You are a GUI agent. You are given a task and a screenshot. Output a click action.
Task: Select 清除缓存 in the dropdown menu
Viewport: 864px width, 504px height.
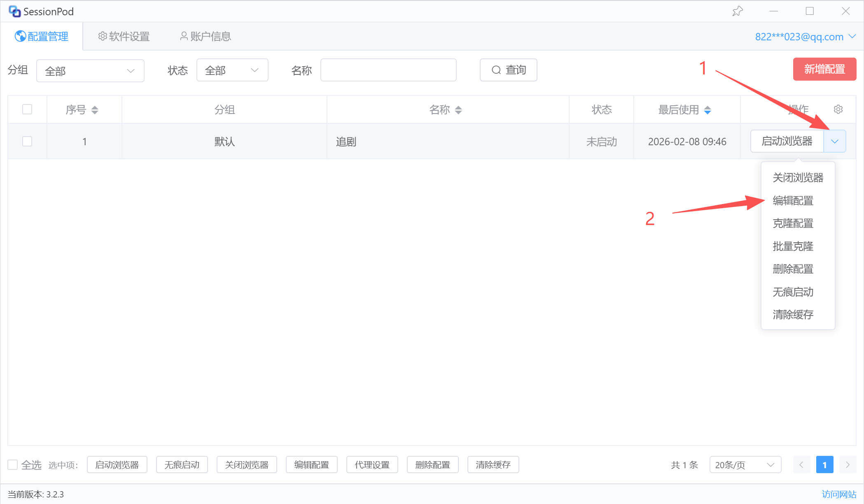pos(793,315)
